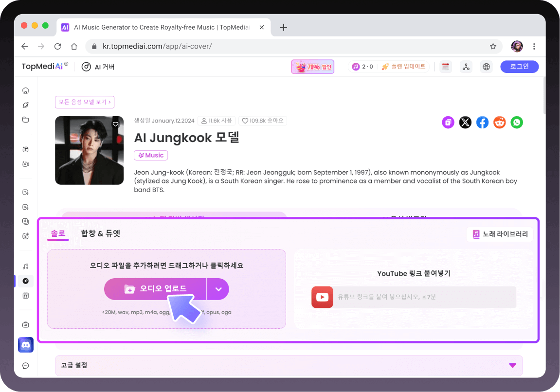The height and width of the screenshot is (392, 560).
Task: Click the 70% 할인 promo banner
Action: pos(312,67)
